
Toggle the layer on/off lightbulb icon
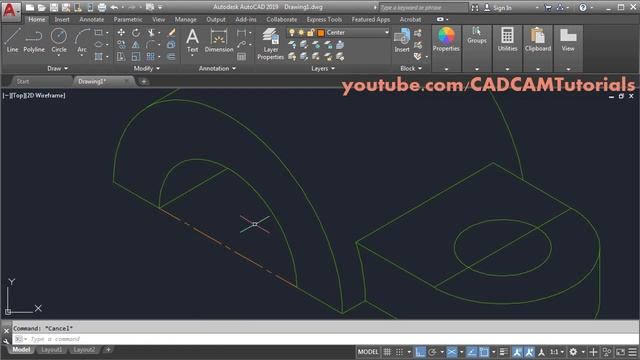pos(291,33)
